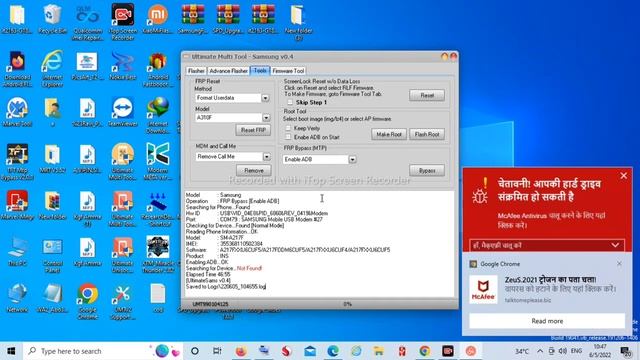Open the Recycle Bin desktop icon
This screenshot has width=640, height=360.
[52, 19]
